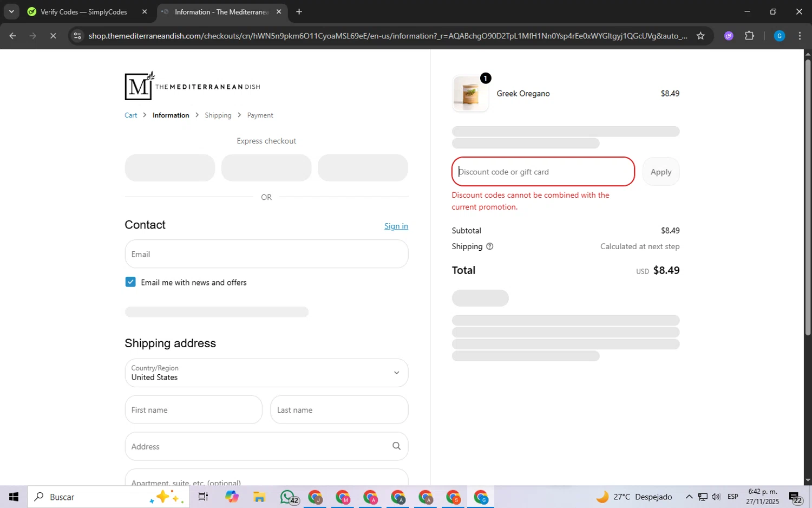Screen dimensions: 812x508
Task: Open File Explorer from the taskbar
Action: click(259, 497)
